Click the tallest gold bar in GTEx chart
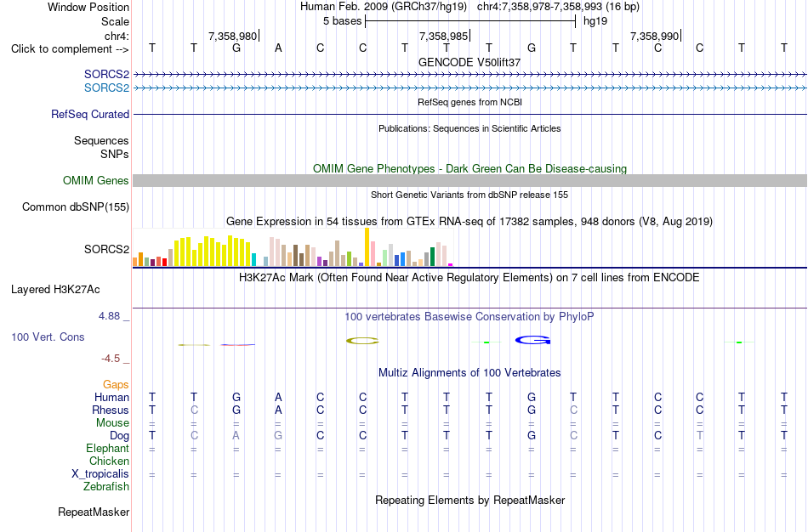808x532 pixels. click(x=367, y=246)
